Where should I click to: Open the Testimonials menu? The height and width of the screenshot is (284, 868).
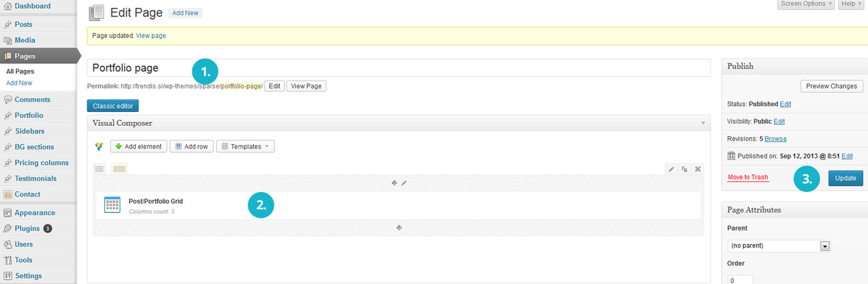point(35,179)
